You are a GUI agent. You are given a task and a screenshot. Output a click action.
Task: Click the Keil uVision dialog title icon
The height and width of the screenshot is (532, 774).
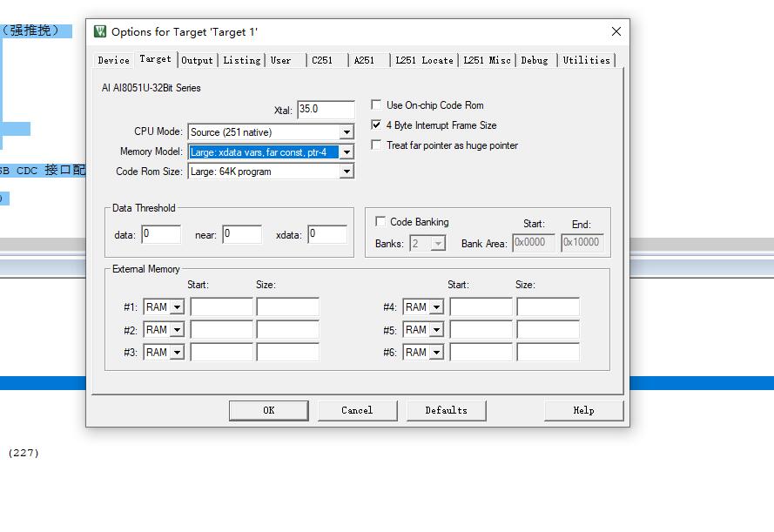[100, 31]
